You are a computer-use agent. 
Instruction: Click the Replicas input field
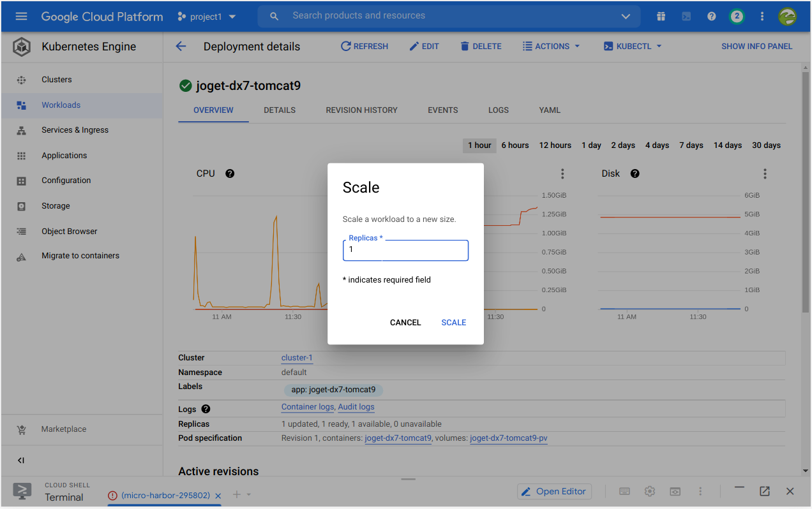click(x=405, y=250)
